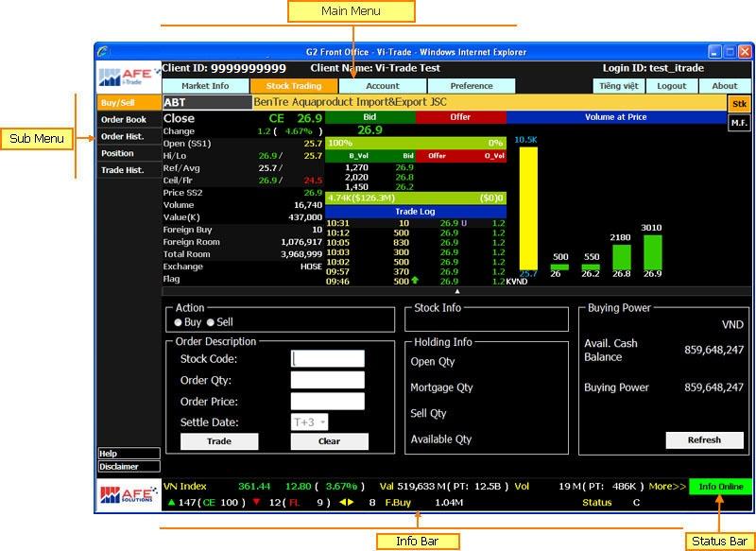Screen dimensions: 756x551
Task: Select the Buy radio button
Action: tap(178, 322)
